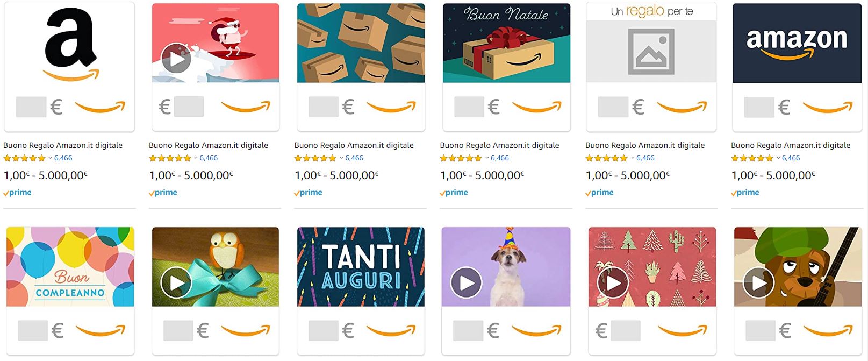This screenshot has width=868, height=361.
Task: Expand rating chevron under Buon Natale card
Action: [487, 158]
